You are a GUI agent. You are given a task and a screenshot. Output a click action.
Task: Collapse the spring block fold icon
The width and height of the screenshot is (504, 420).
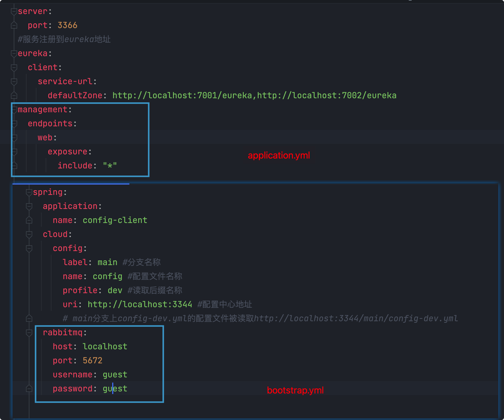point(29,192)
